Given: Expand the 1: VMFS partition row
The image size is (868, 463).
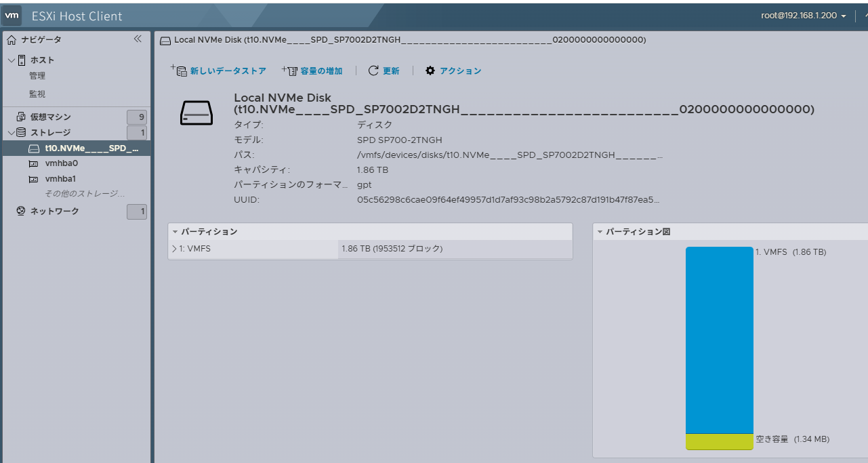Looking at the screenshot, I should [x=174, y=249].
